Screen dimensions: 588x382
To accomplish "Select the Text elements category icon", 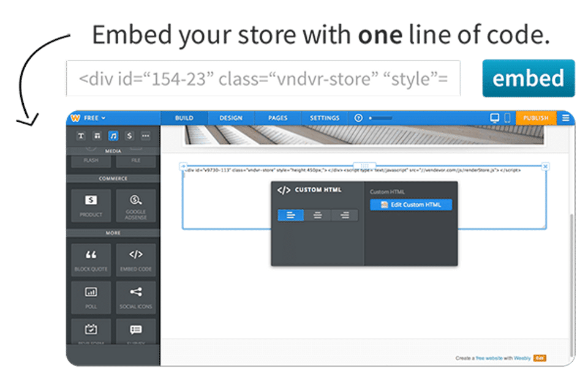I will [81, 136].
